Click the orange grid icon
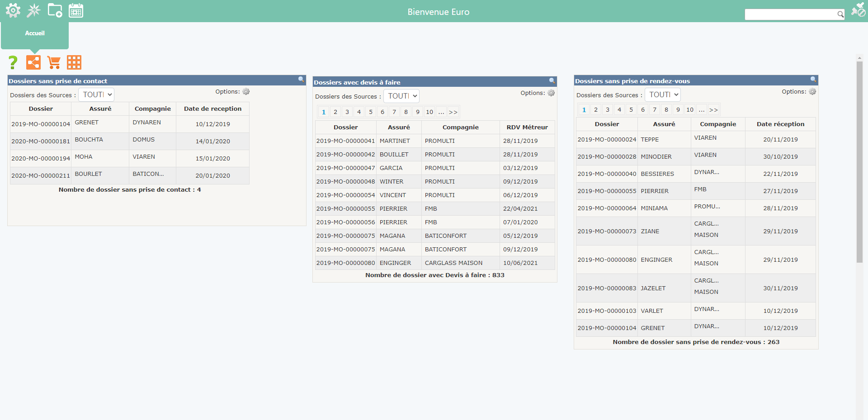 click(x=74, y=62)
